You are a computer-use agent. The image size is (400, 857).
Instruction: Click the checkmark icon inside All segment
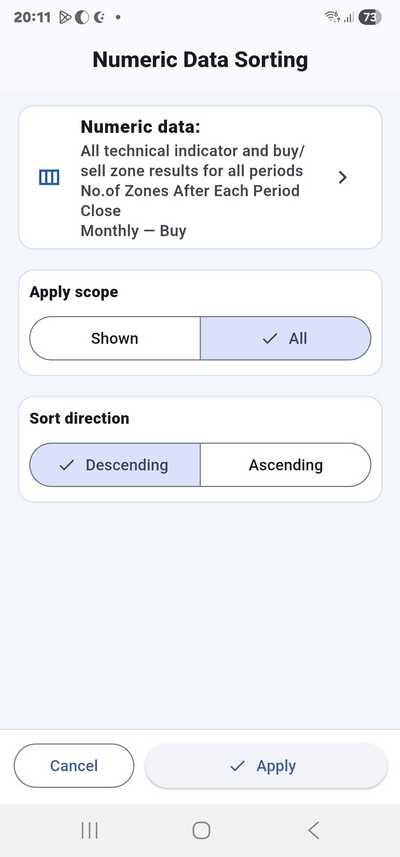pos(269,339)
